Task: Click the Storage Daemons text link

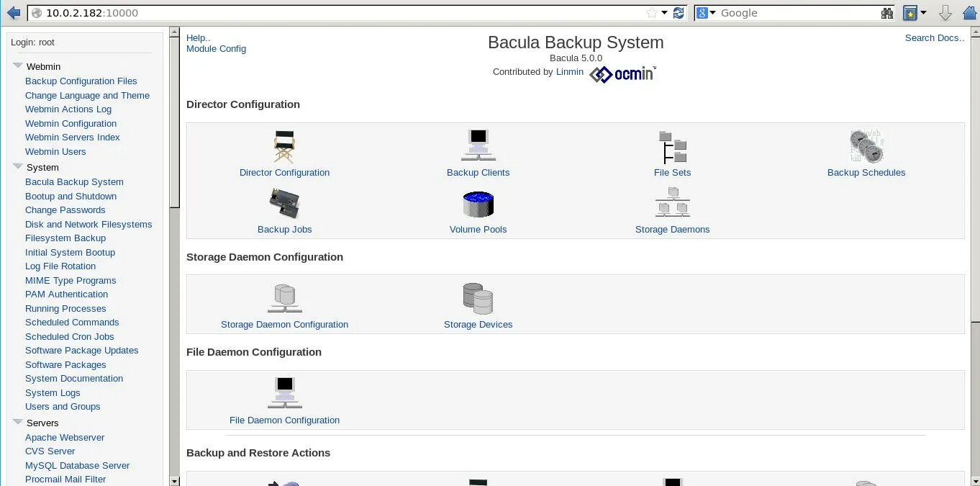Action: click(x=673, y=230)
